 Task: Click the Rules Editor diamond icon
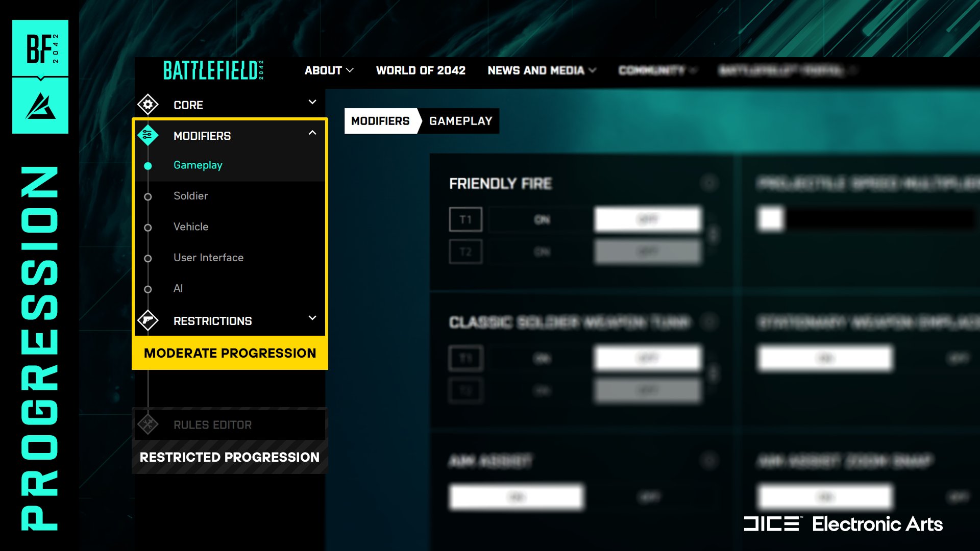pyautogui.click(x=148, y=424)
